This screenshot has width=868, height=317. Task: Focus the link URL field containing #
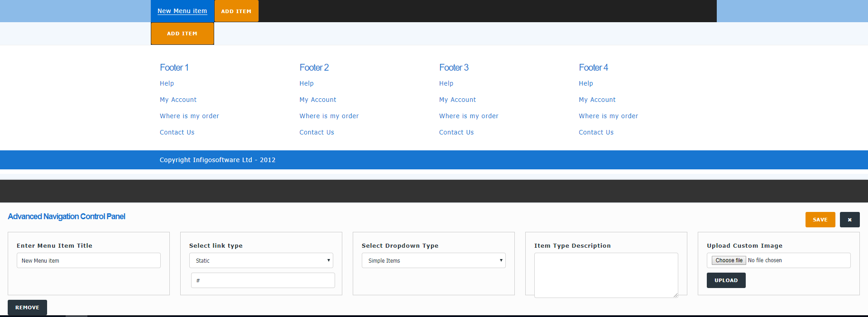(x=263, y=280)
